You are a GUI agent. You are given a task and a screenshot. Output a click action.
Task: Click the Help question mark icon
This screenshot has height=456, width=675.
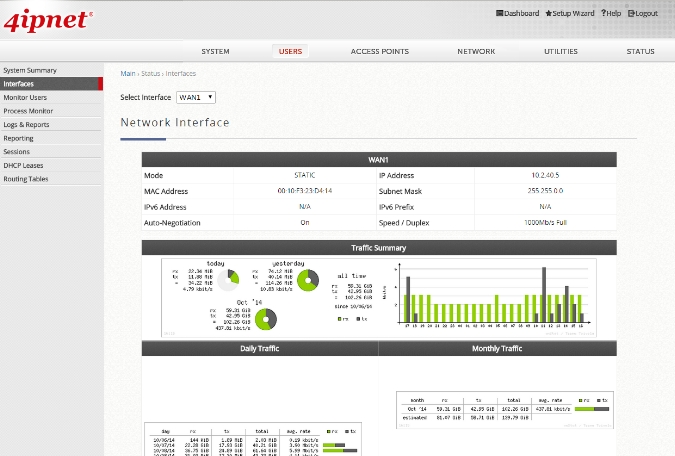click(x=603, y=13)
